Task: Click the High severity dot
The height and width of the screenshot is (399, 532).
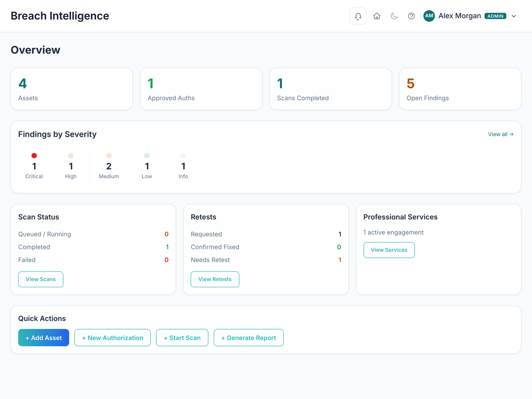Action: 71,156
